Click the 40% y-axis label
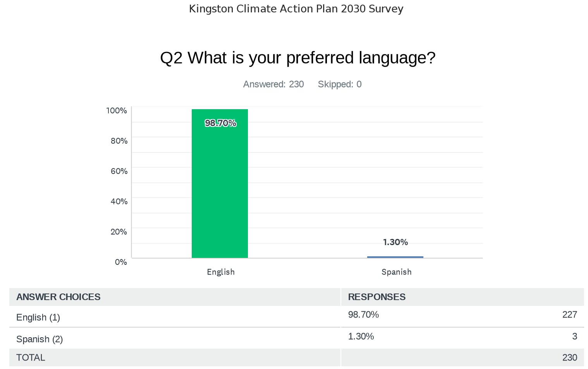This screenshot has width=588, height=369. [119, 201]
